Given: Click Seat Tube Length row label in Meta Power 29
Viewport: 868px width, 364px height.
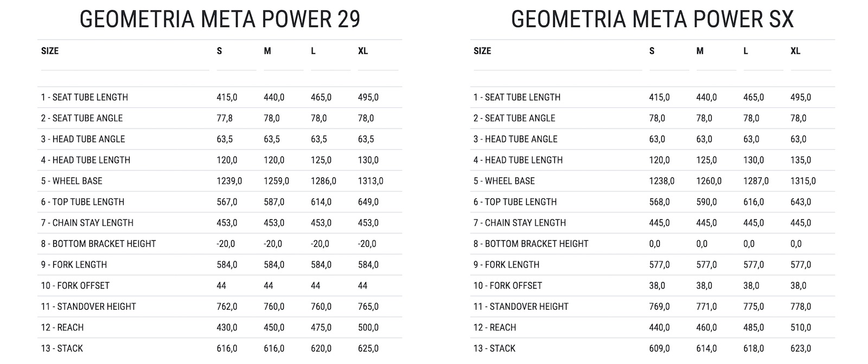Looking at the screenshot, I should 85,98.
